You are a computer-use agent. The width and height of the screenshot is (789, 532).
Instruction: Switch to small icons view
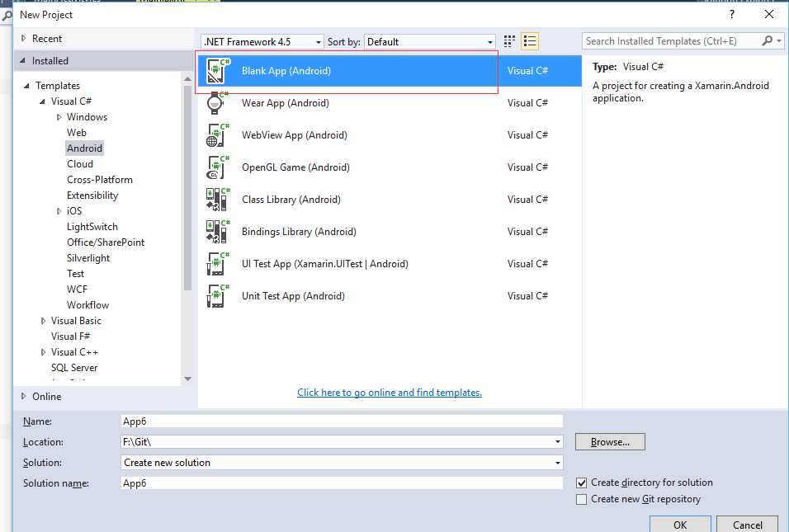509,41
